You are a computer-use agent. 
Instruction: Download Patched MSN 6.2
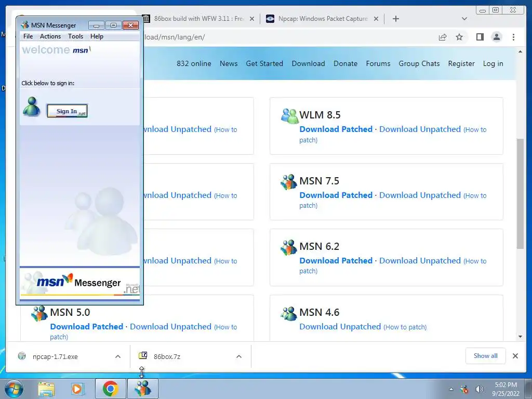(336, 261)
